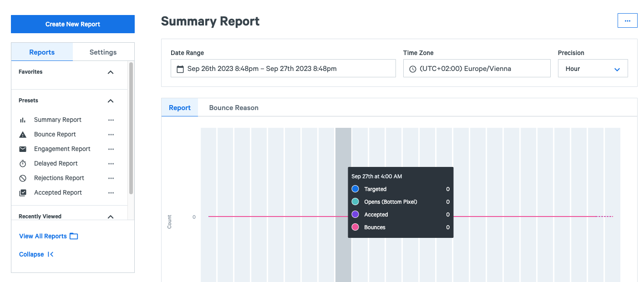Collapse the Recently Viewed section

[111, 217]
